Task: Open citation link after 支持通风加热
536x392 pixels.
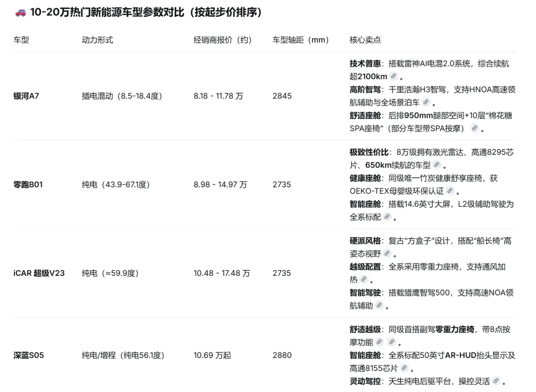Action: 364,279
